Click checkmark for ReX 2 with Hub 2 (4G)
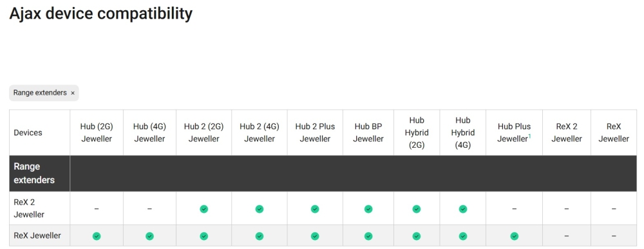Screen dimensions: 644x249 coord(259,209)
